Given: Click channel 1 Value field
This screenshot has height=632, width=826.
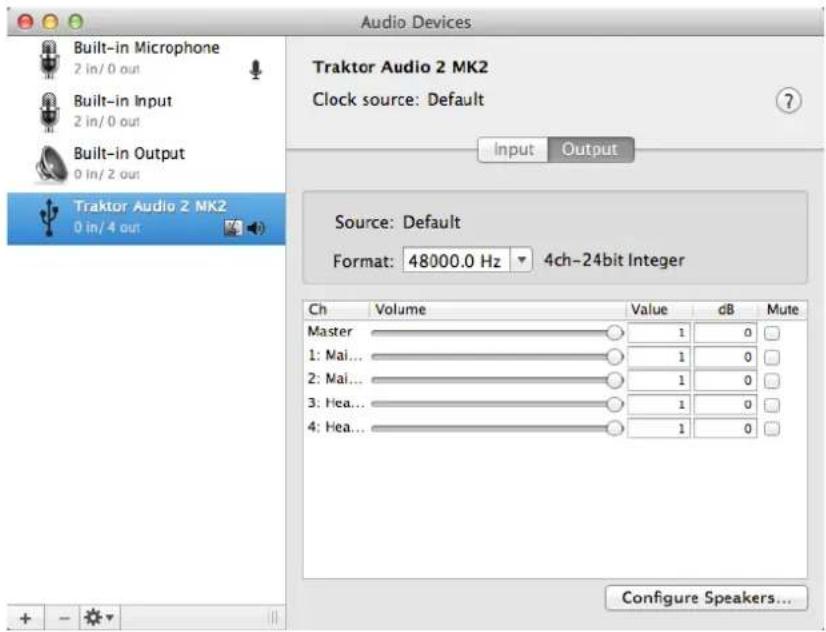Looking at the screenshot, I should click(x=659, y=357).
